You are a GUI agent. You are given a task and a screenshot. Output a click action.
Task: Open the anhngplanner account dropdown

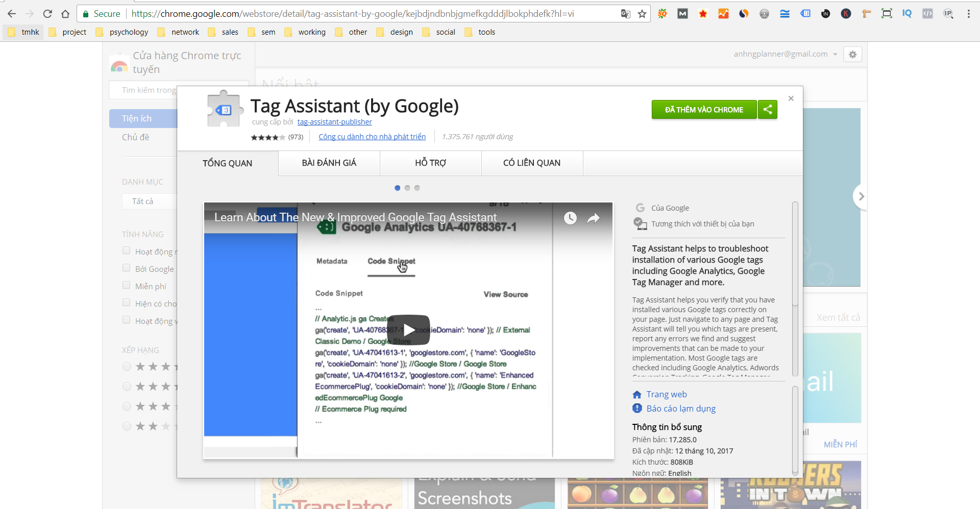click(x=786, y=54)
